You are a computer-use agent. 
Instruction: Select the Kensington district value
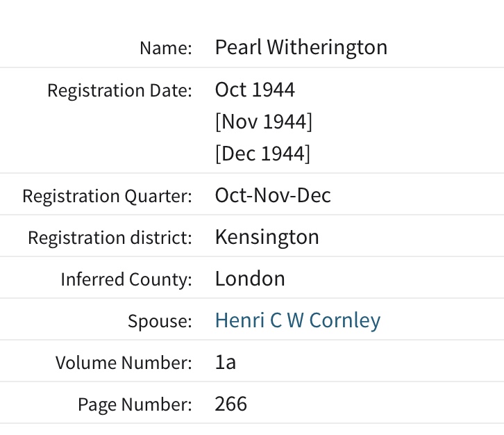267,237
